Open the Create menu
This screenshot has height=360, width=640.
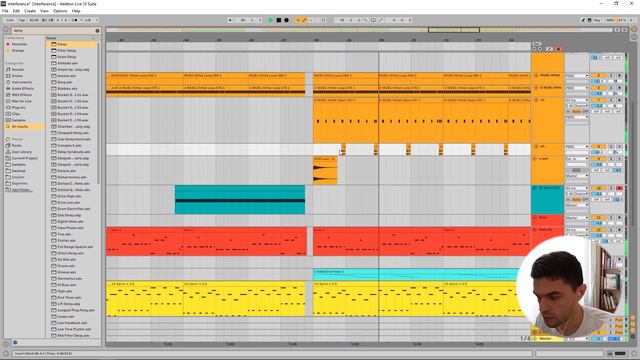(30, 11)
